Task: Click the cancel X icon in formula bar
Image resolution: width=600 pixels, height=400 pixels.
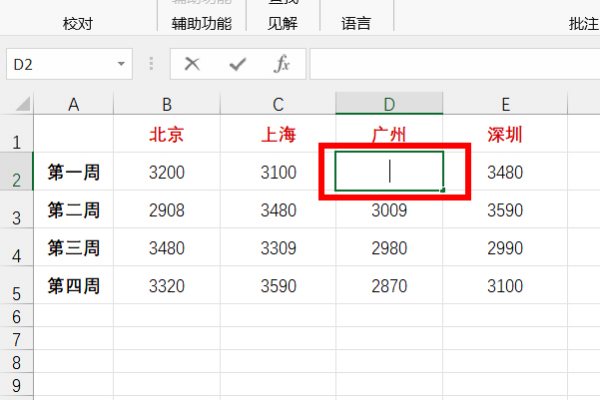Action: point(192,64)
